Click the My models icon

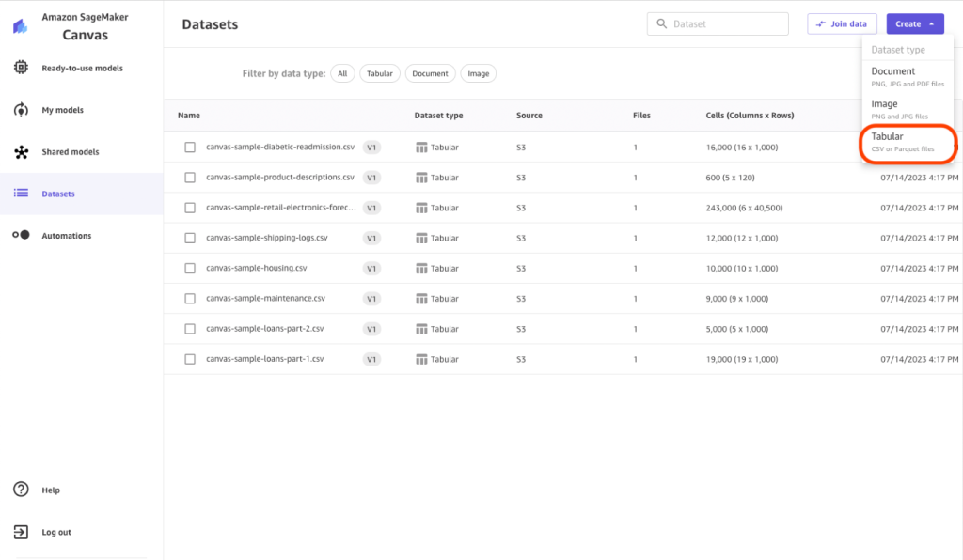coord(21,110)
